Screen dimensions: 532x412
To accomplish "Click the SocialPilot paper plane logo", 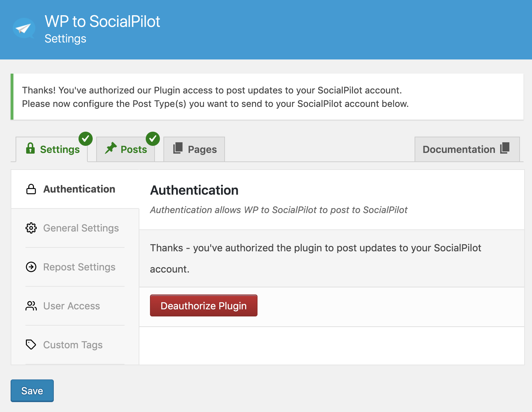I will pos(24,28).
